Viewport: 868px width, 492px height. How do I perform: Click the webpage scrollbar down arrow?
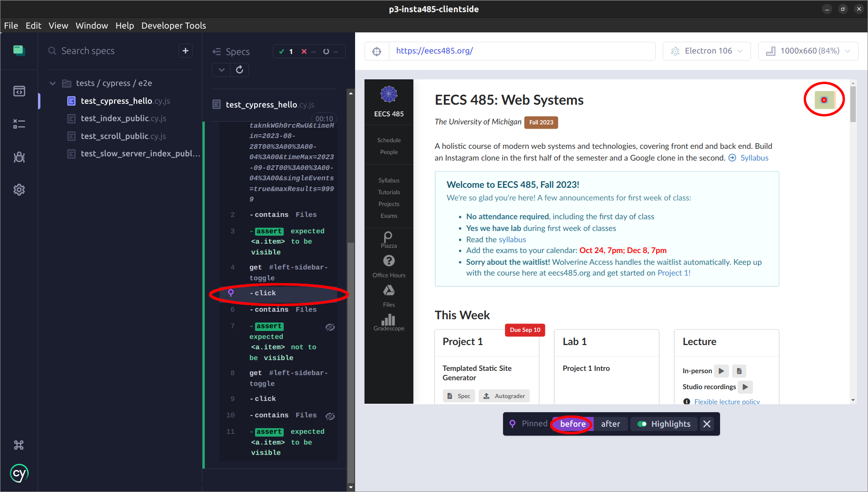coord(853,400)
